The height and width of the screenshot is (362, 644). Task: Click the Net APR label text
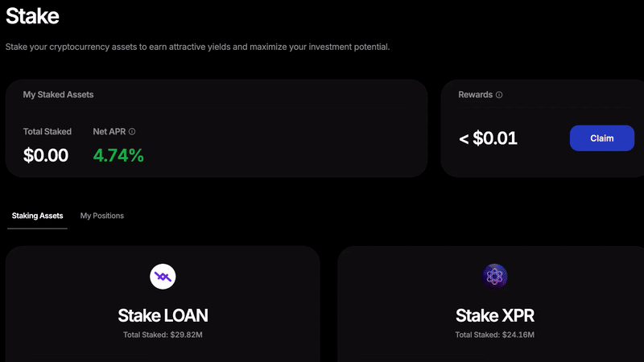point(109,132)
